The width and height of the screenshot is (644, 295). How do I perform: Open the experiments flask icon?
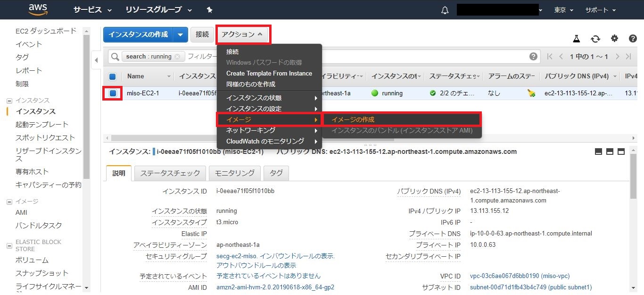576,39
